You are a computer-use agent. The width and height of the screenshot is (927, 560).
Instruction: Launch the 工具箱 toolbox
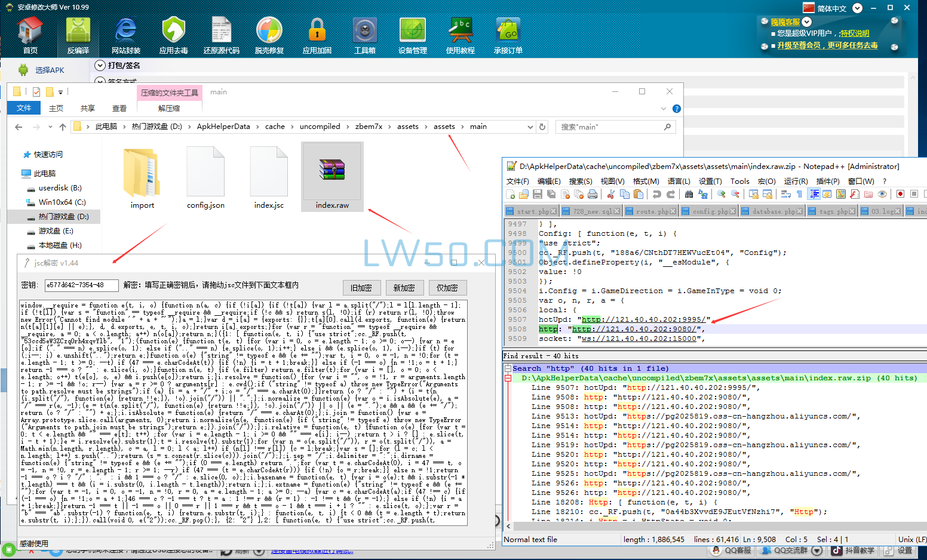[x=364, y=34]
